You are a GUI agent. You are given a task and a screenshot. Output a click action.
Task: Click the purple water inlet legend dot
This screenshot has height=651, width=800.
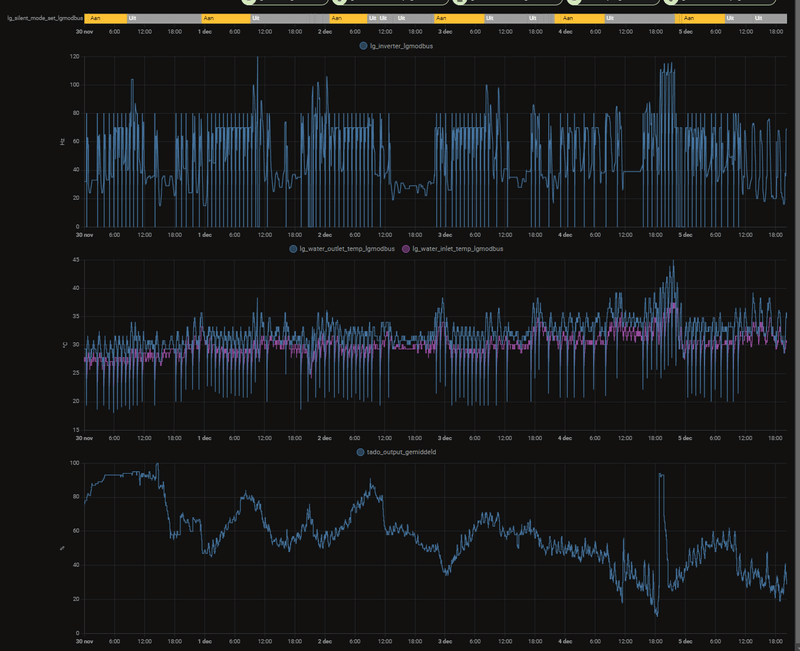[x=405, y=248]
